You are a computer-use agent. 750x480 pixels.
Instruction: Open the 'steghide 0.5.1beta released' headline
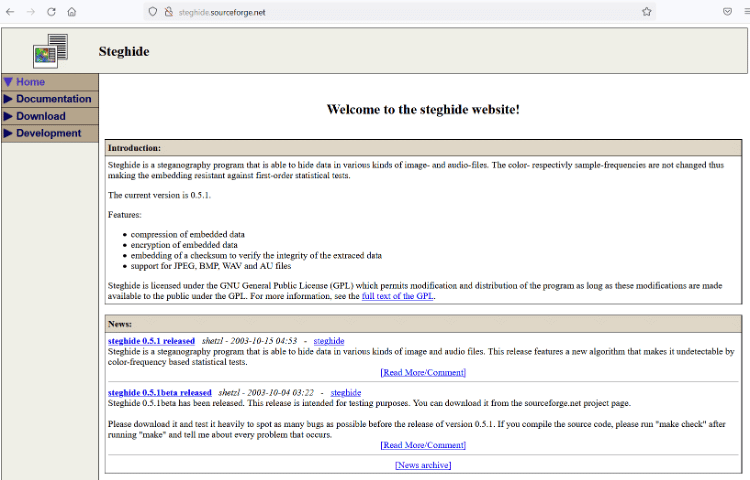coord(159,393)
